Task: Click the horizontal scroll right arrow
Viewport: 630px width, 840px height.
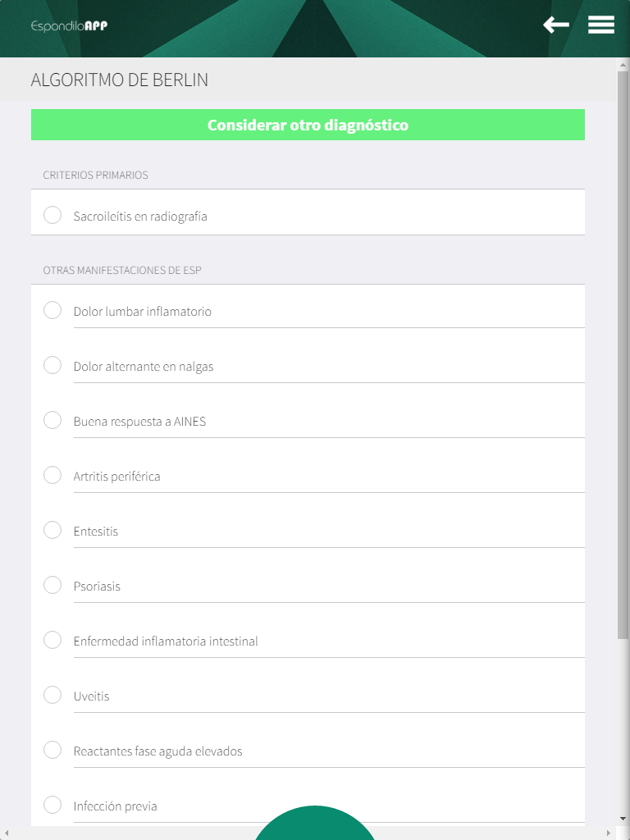Action: pos(609,833)
